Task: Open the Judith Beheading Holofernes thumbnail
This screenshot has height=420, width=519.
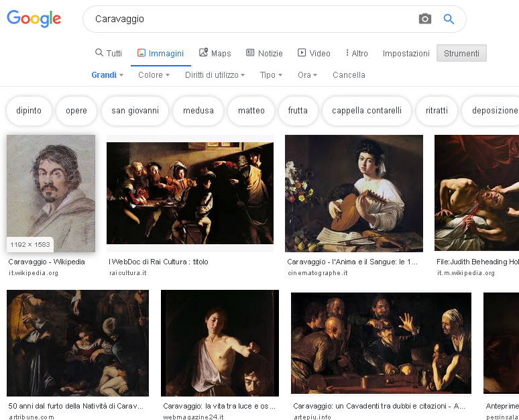Action: (x=477, y=193)
